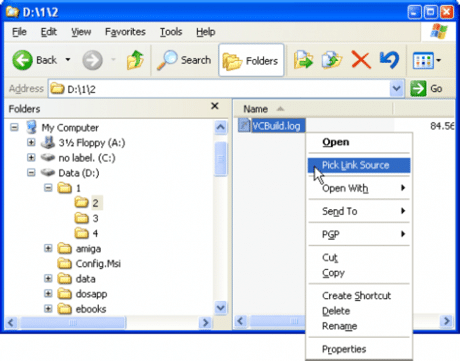
Task: Expand the 3½ Floppy (A:) node
Action: [31, 143]
